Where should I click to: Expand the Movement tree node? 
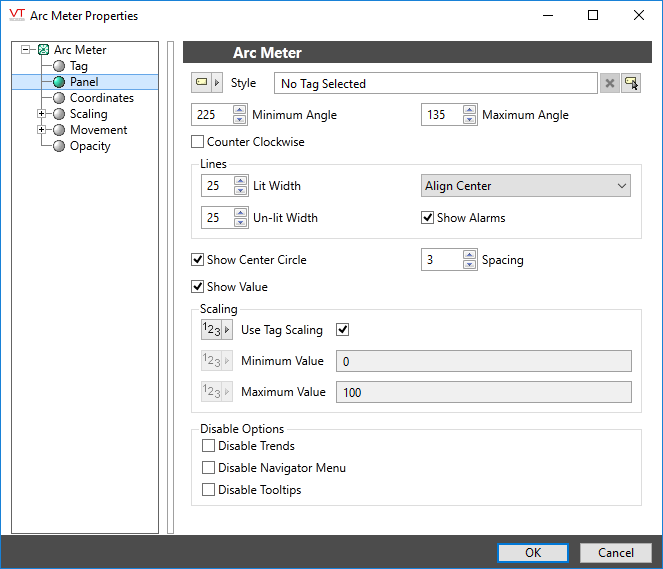[x=41, y=130]
